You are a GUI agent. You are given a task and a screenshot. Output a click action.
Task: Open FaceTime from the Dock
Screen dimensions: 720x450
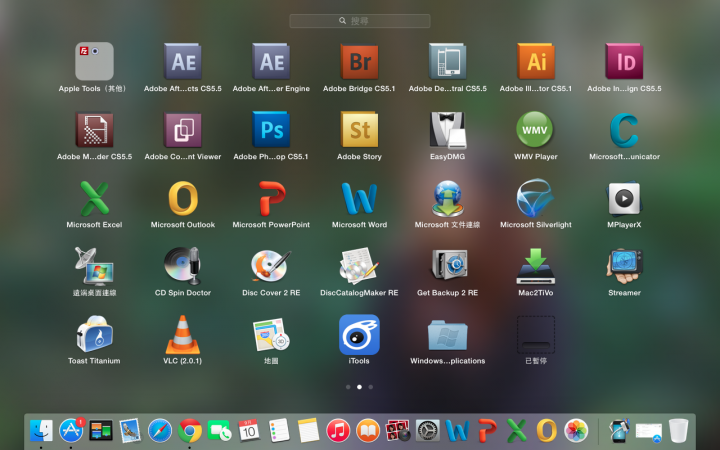pos(219,431)
